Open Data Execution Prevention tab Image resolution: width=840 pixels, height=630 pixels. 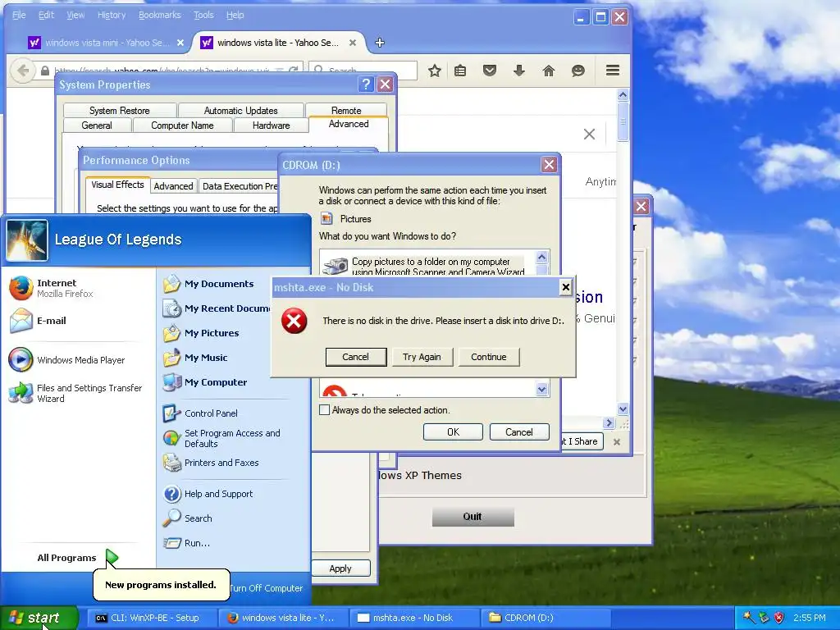[x=239, y=186]
